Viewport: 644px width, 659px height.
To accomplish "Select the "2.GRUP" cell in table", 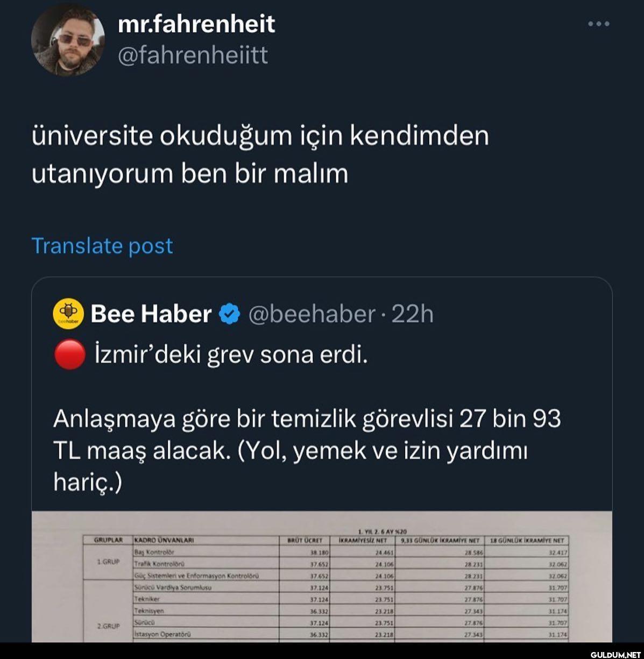I will tap(108, 626).
